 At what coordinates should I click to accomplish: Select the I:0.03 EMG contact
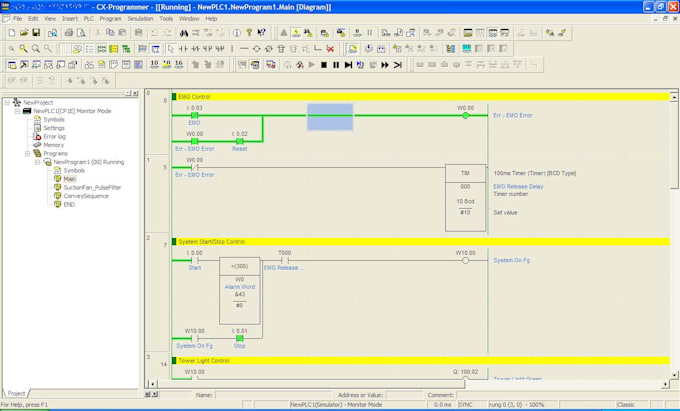coord(194,115)
